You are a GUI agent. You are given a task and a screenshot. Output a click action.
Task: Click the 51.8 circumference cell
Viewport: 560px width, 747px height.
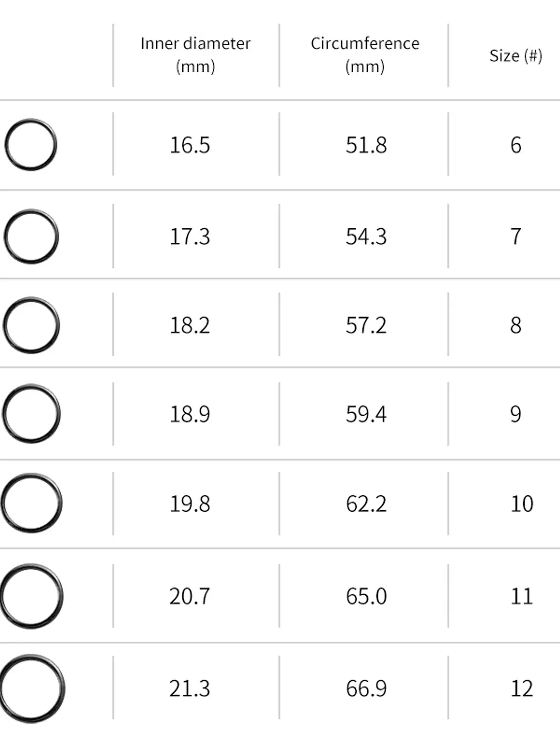[x=366, y=145]
